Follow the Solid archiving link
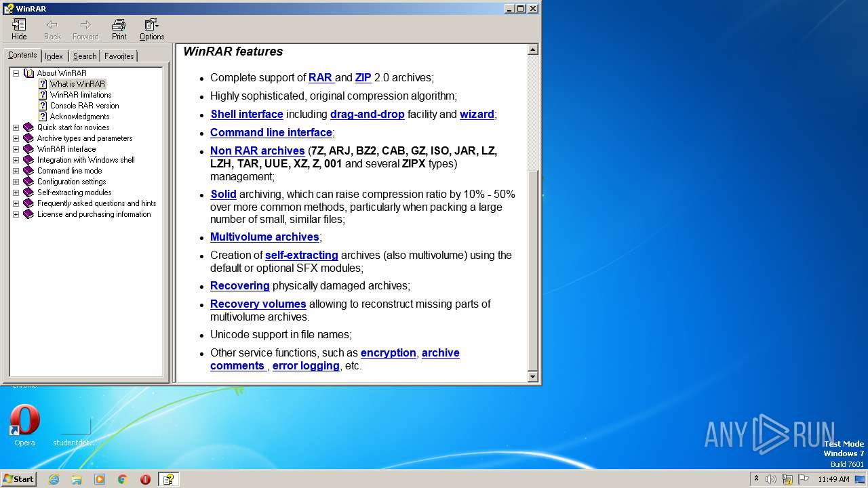 tap(223, 194)
